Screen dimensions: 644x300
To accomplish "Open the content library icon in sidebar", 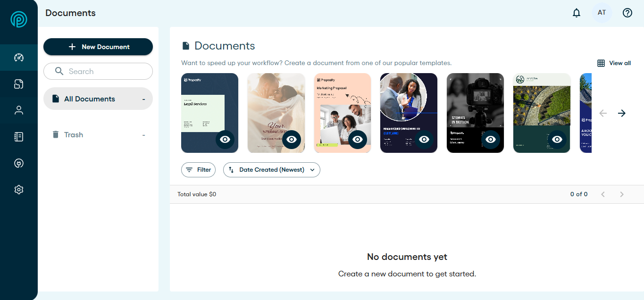I will [x=19, y=137].
